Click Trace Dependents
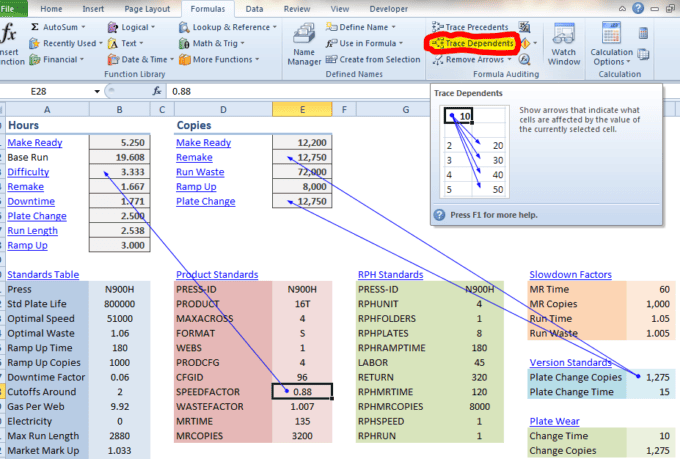The height and width of the screenshot is (459, 680). [473, 43]
